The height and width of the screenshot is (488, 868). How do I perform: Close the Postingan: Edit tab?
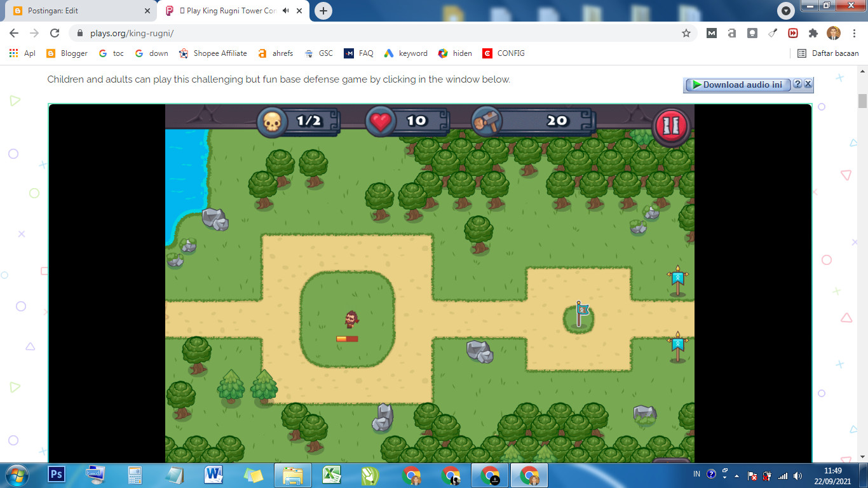[x=147, y=11]
